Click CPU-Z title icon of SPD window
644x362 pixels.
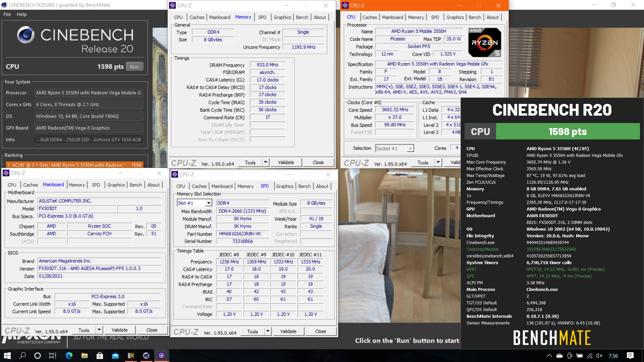click(x=175, y=174)
